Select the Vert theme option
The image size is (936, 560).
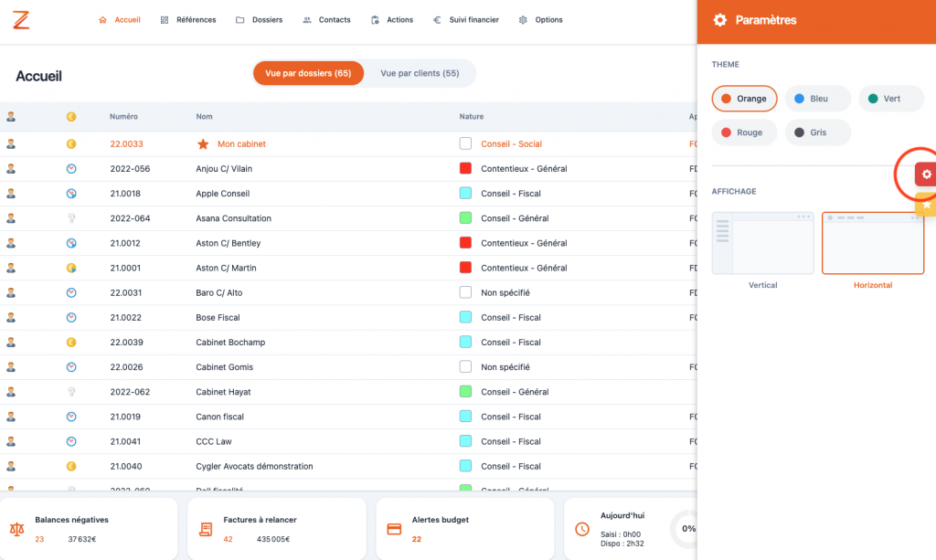pos(884,99)
